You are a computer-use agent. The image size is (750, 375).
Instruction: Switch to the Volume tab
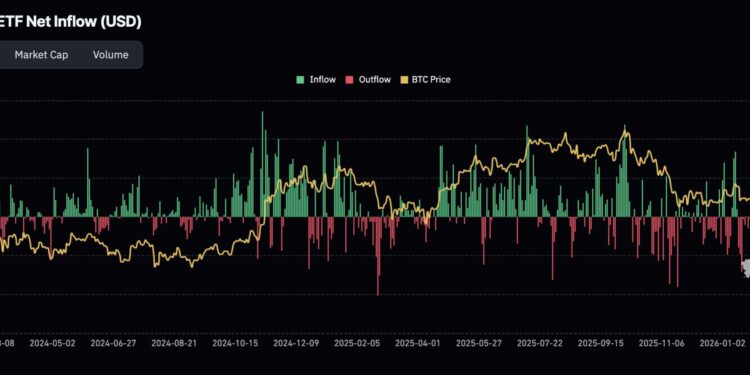tap(110, 55)
